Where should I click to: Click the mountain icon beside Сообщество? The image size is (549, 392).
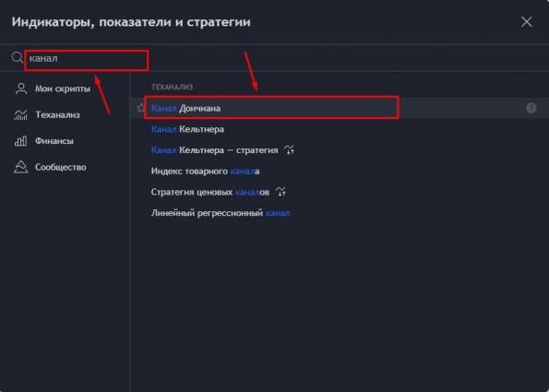tap(20, 167)
